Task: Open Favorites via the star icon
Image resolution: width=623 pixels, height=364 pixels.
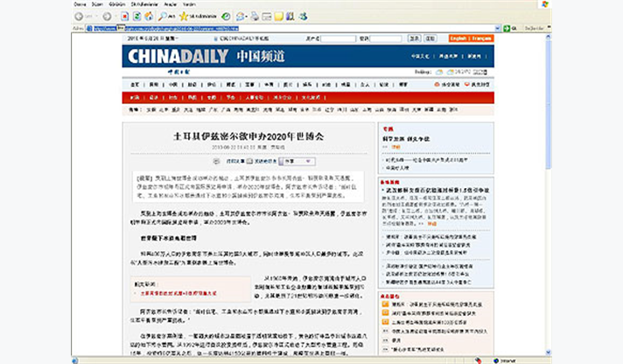Action: [x=185, y=16]
